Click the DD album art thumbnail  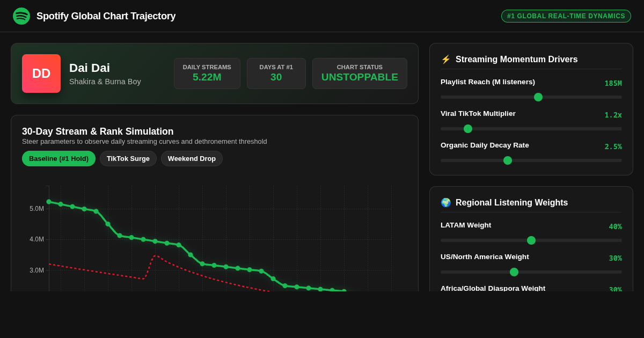[41, 74]
